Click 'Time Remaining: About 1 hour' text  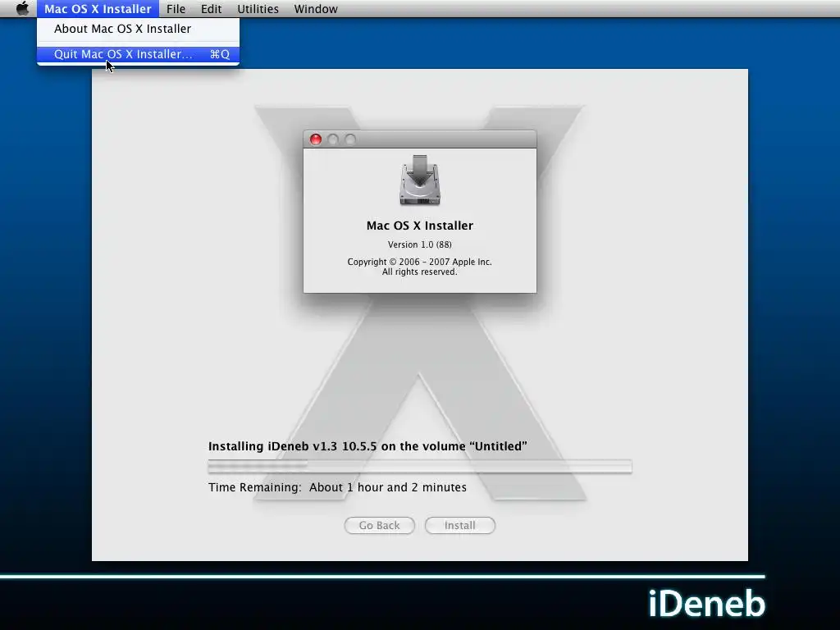coord(337,487)
